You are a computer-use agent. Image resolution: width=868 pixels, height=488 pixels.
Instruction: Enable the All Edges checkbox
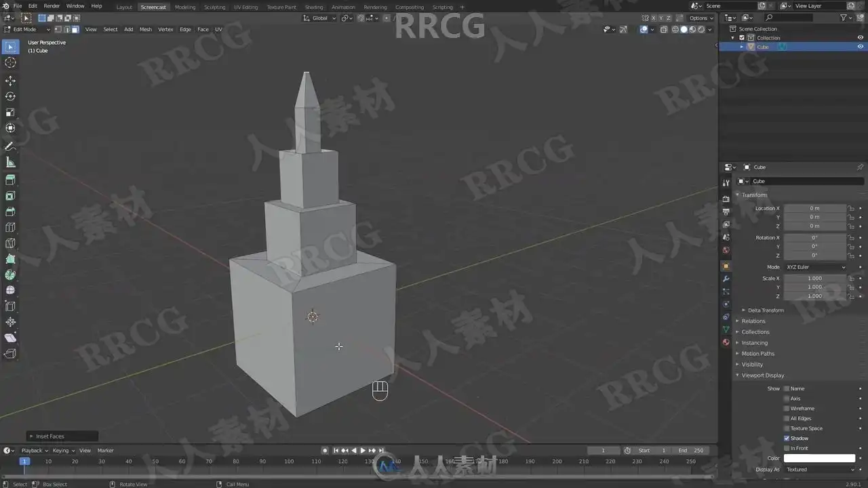click(787, 418)
